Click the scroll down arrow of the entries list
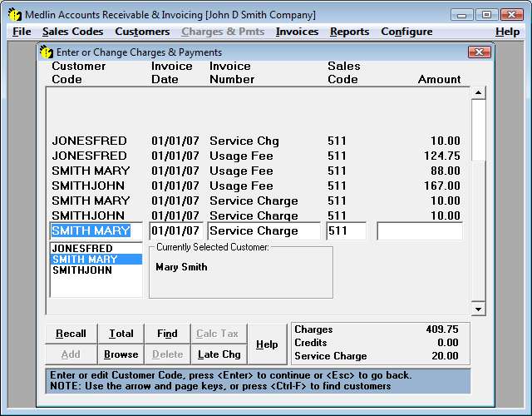Viewport: 532px width, 416px height. pos(479,309)
